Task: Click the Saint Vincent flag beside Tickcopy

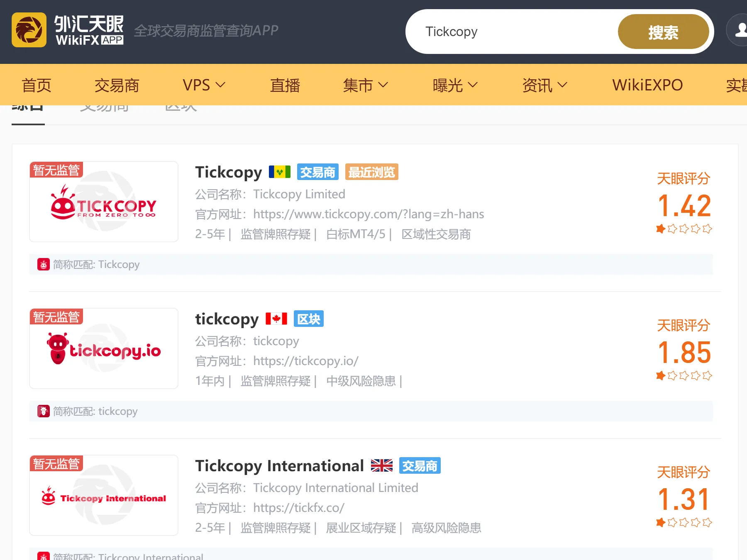Action: (x=280, y=172)
